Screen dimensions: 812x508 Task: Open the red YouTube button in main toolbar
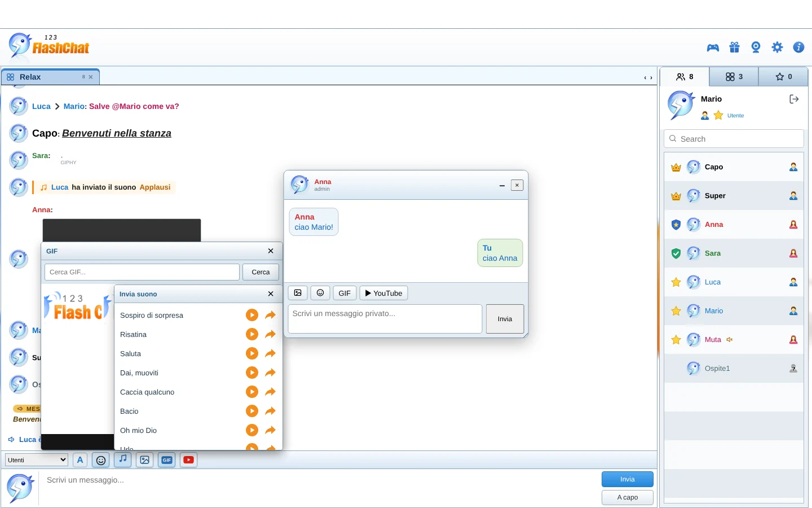189,460
